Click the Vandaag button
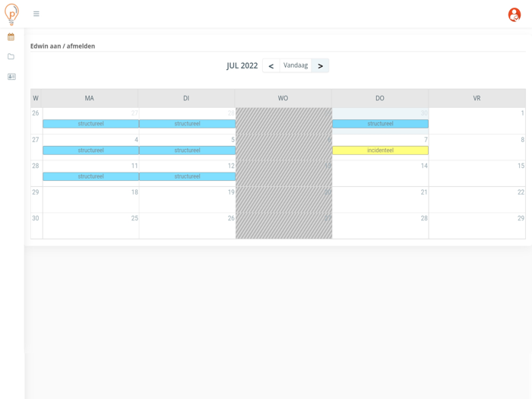Viewport: 532px width, 399px height. (296, 65)
